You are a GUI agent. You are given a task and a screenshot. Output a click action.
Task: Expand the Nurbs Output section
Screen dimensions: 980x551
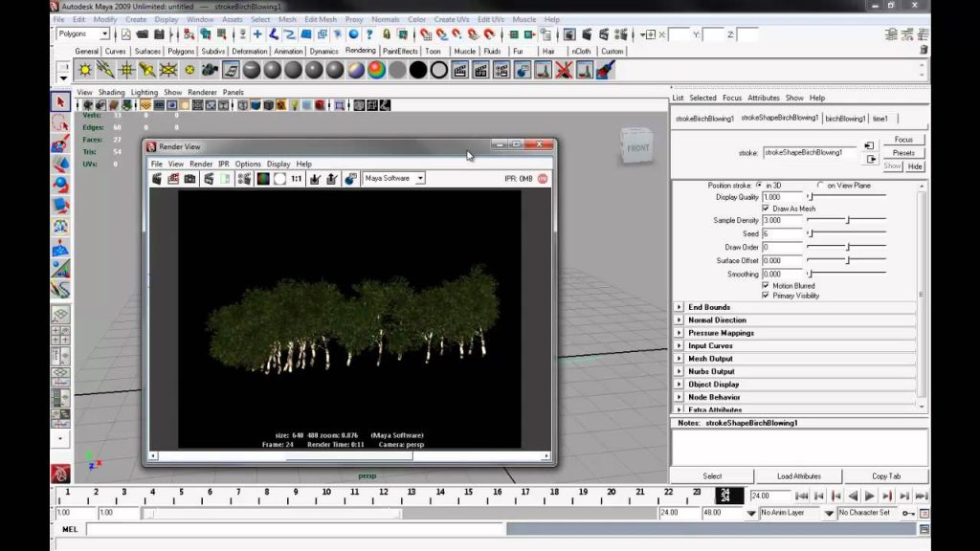coord(679,371)
